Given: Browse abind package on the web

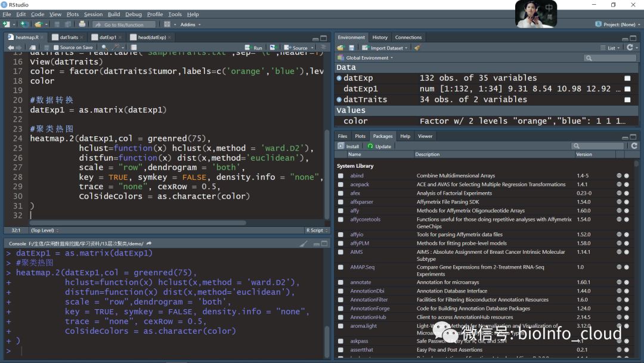Looking at the screenshot, I should coord(619,176).
